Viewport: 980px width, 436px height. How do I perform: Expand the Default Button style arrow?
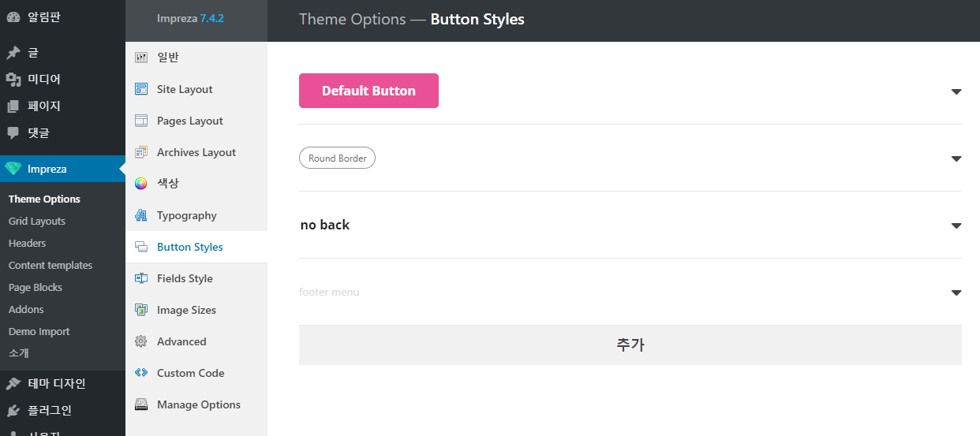(956, 91)
